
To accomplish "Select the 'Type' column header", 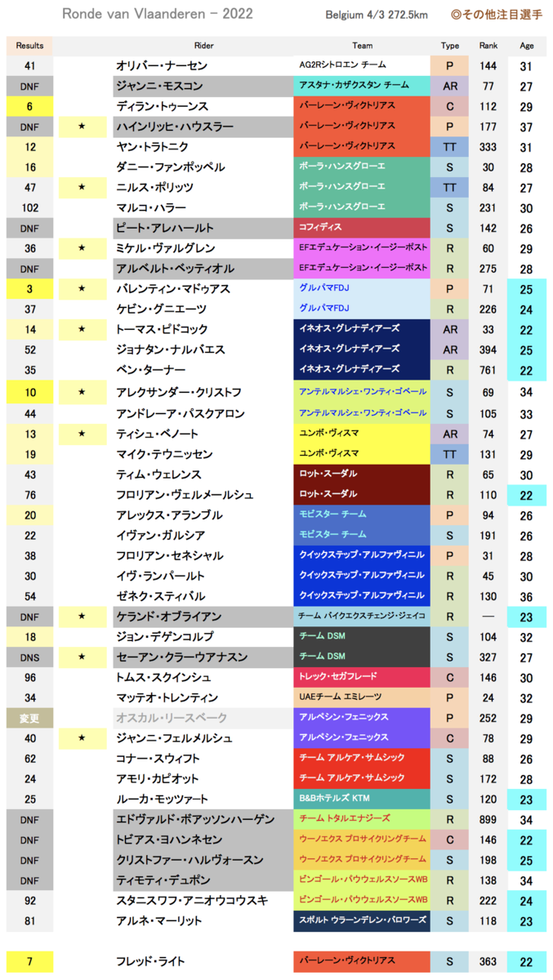I will click(x=450, y=46).
